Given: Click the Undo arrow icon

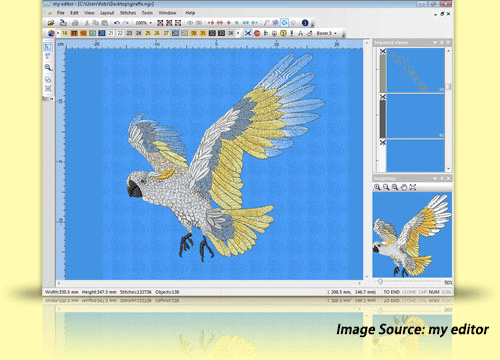Looking at the screenshot, I should (x=117, y=23).
